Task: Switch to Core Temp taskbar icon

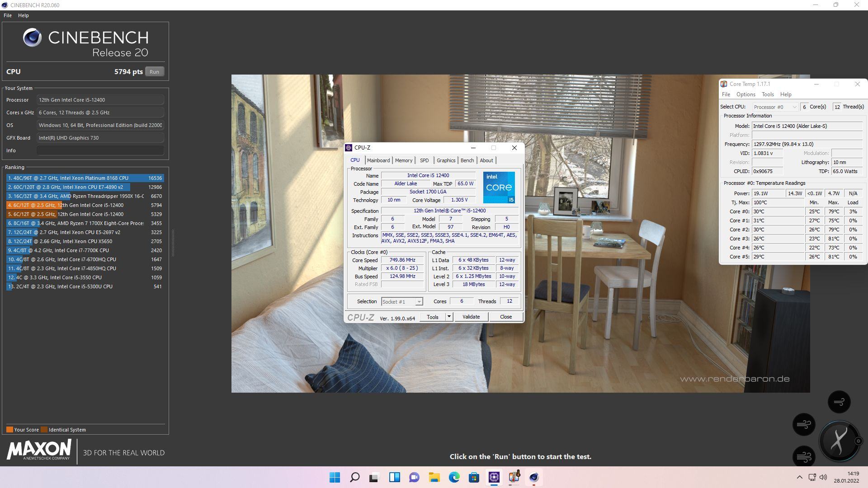Action: coord(514,477)
